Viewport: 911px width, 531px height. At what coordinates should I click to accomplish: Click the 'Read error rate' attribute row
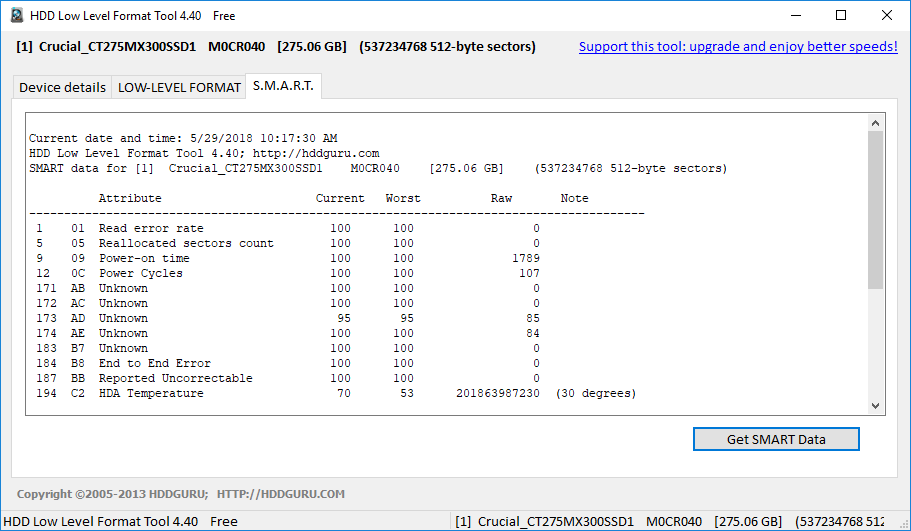pyautogui.click(x=288, y=228)
